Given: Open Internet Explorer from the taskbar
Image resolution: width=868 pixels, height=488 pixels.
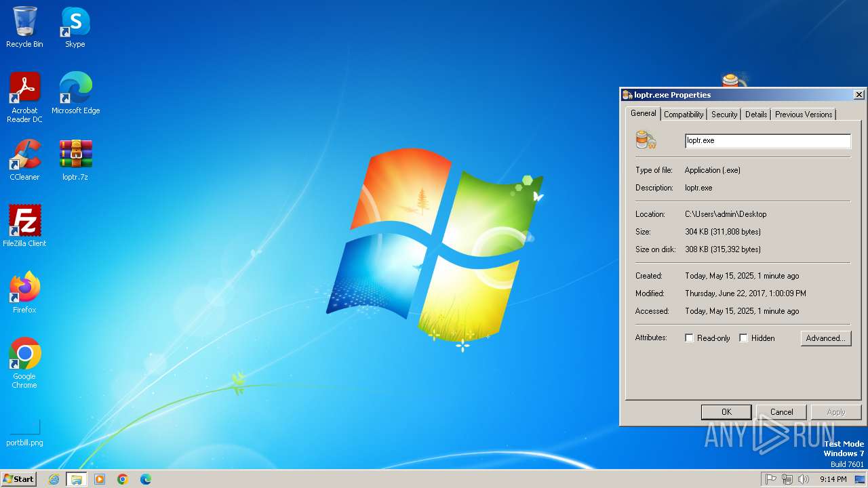Looking at the screenshot, I should coord(54,479).
